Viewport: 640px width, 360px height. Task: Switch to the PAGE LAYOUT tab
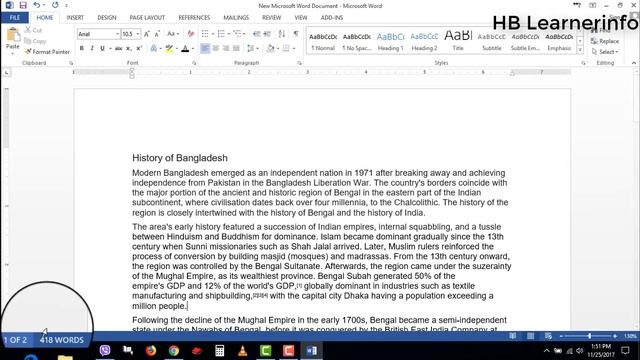point(147,18)
